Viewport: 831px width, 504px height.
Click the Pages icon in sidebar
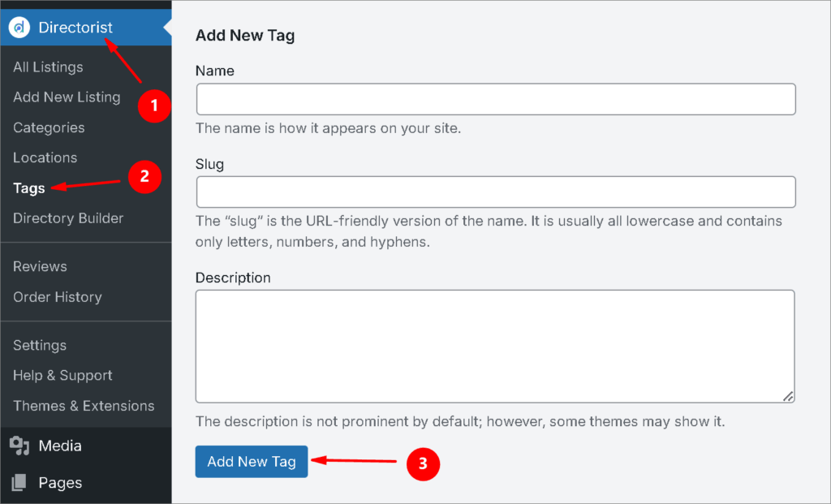coord(19,483)
